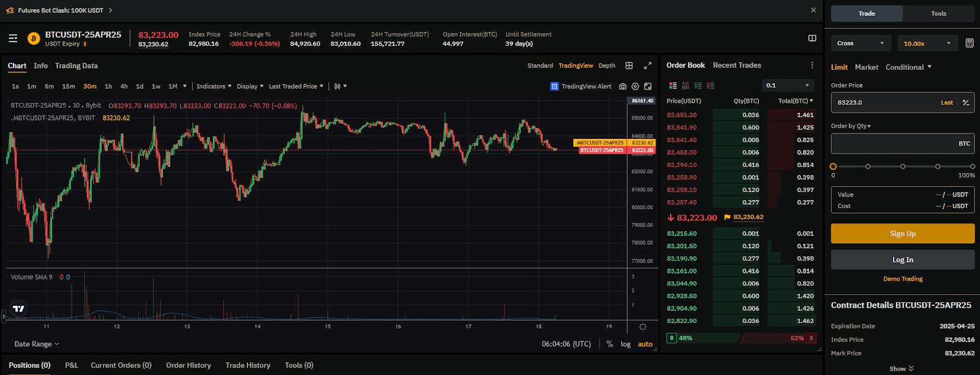980x375 pixels.
Task: Click the chart fullscreen square icon beside settings
Action: coord(648,86)
